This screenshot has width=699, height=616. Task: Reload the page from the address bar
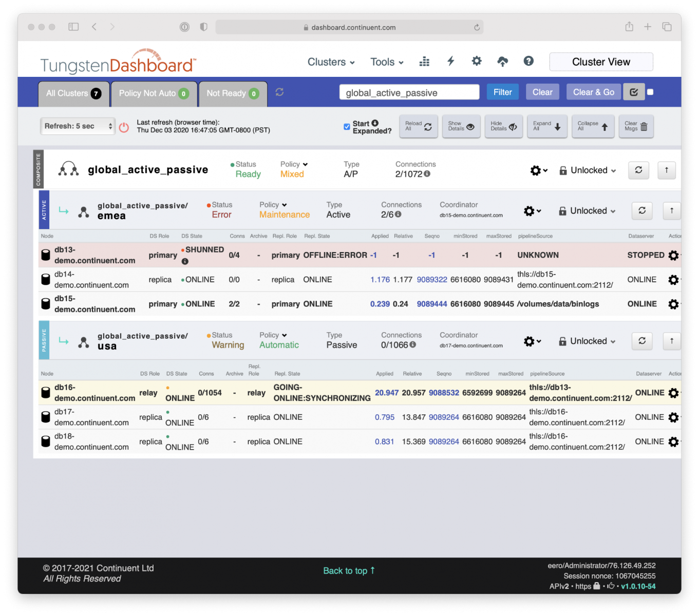click(x=477, y=27)
